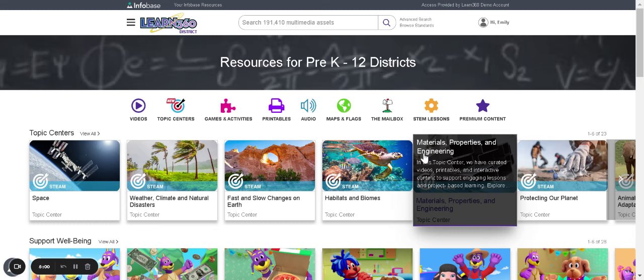Open the Maps & Flags globe icon
Viewport: 644px width, 280px height.
click(344, 106)
